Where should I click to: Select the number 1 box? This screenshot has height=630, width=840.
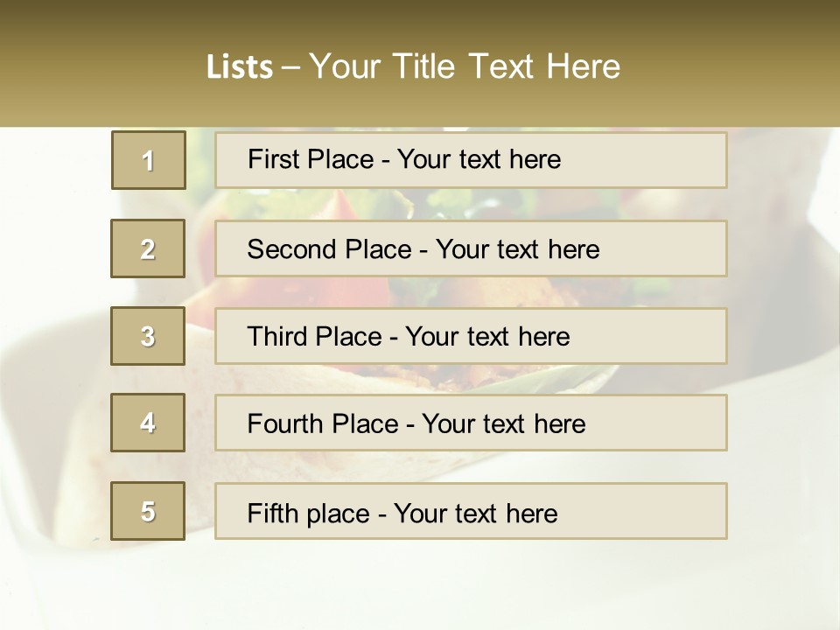tap(149, 160)
